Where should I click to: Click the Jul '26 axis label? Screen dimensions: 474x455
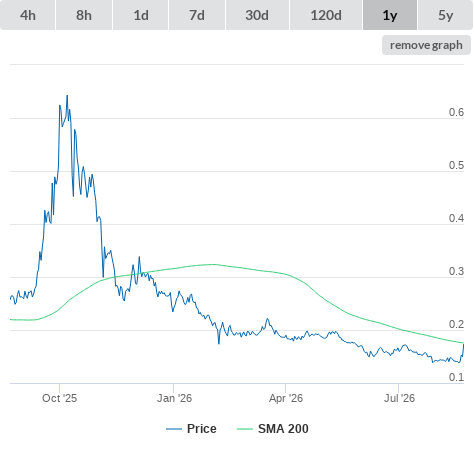[399, 398]
